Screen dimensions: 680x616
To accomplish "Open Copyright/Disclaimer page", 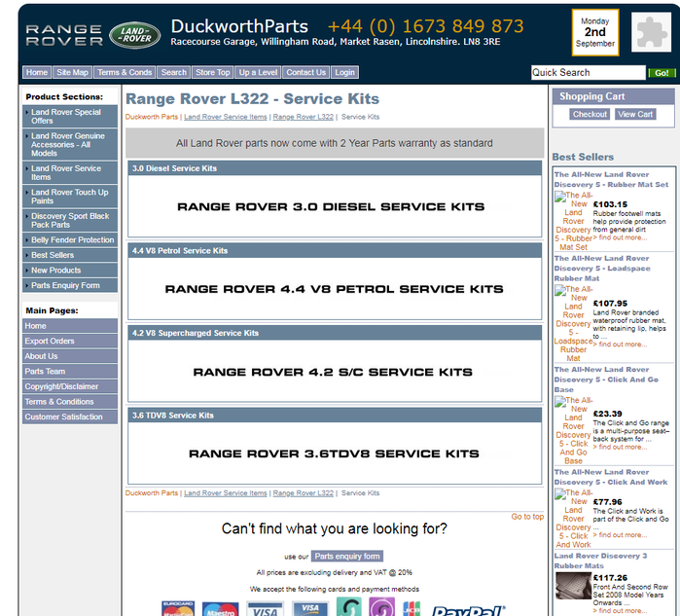I will [70, 386].
